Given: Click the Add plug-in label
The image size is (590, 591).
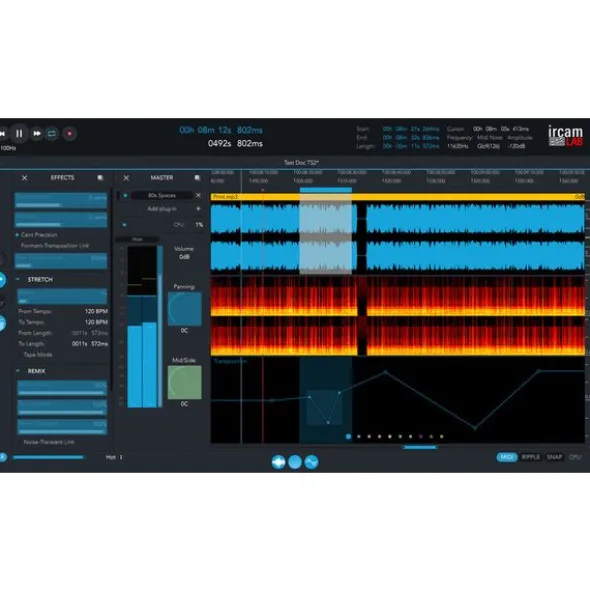Looking at the screenshot, I should tap(162, 208).
